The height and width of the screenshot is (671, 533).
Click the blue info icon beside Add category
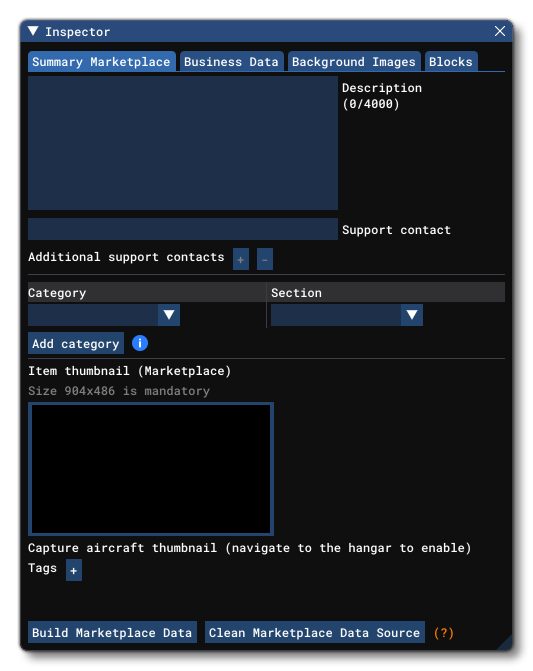140,343
